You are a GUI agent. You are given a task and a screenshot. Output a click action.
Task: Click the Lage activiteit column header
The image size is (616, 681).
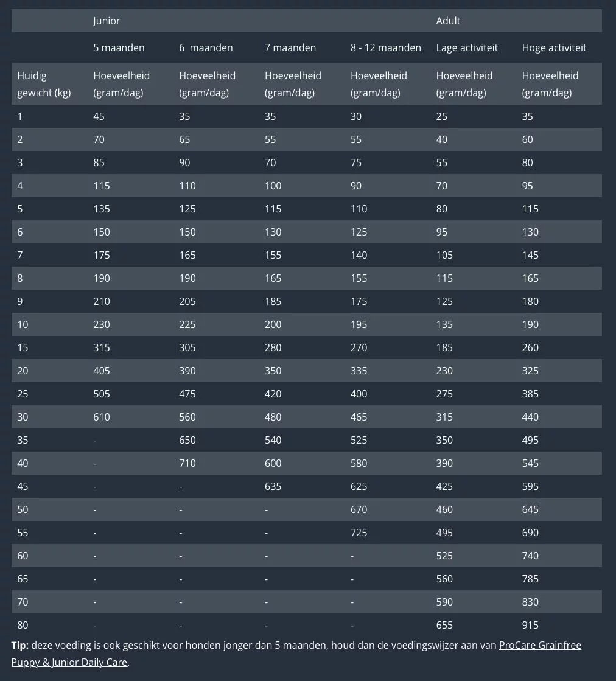[x=467, y=47]
